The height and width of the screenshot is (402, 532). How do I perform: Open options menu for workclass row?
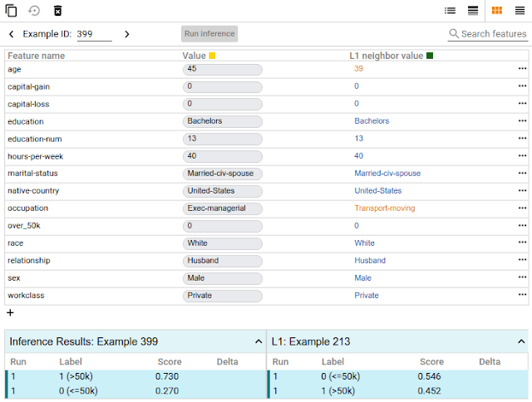(x=522, y=296)
